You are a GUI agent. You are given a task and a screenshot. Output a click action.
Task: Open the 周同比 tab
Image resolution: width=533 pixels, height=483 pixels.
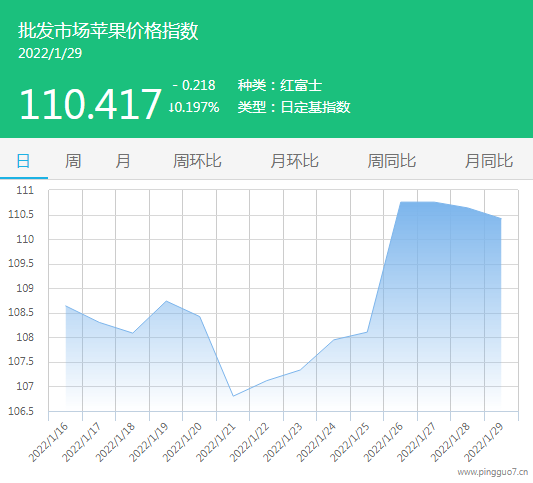click(x=392, y=161)
